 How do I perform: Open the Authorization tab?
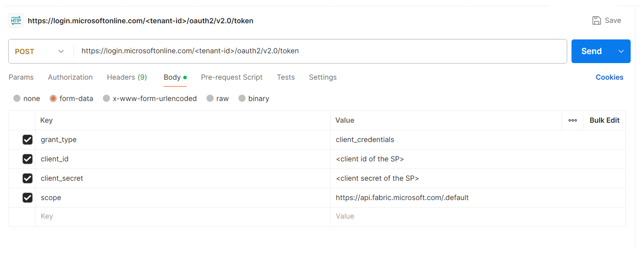click(70, 77)
